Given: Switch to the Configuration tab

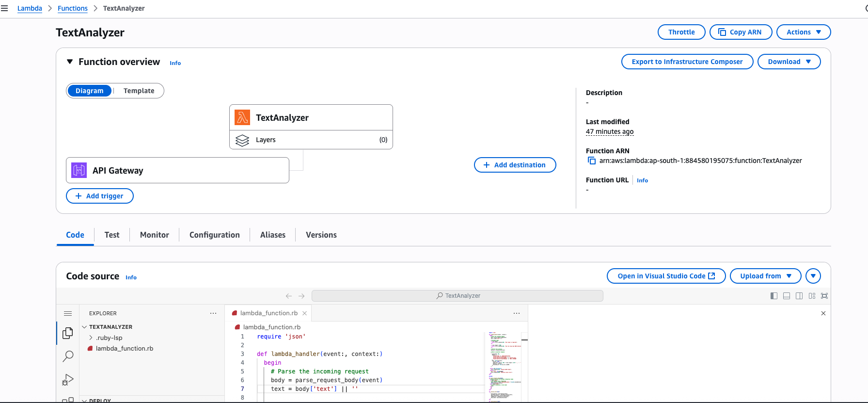Looking at the screenshot, I should [x=215, y=235].
